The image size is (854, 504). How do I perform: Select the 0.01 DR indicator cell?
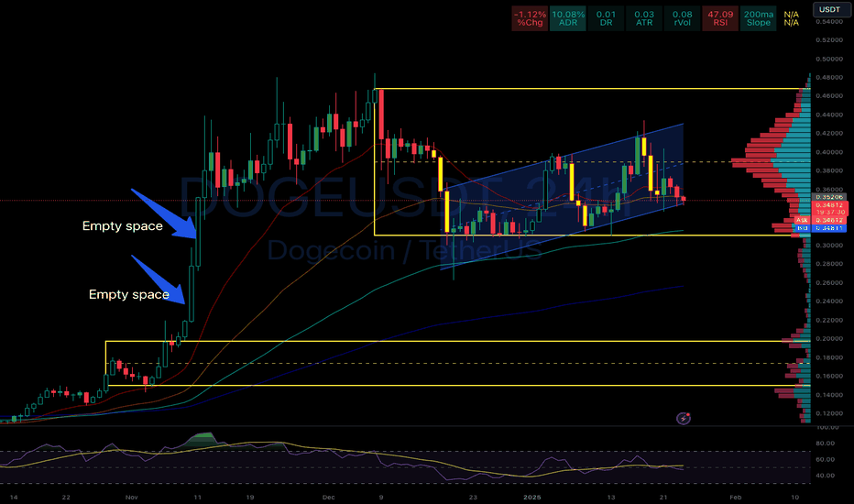606,18
